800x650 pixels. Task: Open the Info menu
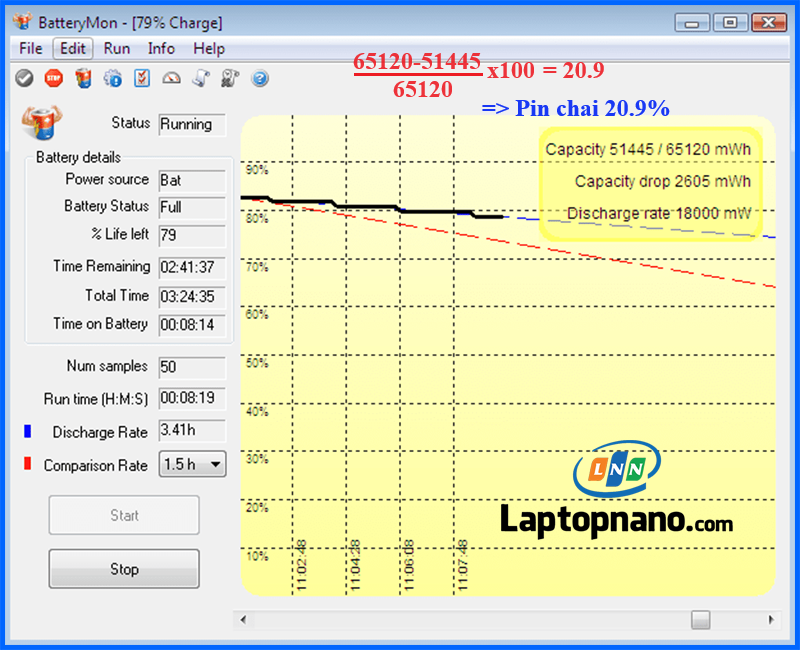(161, 48)
